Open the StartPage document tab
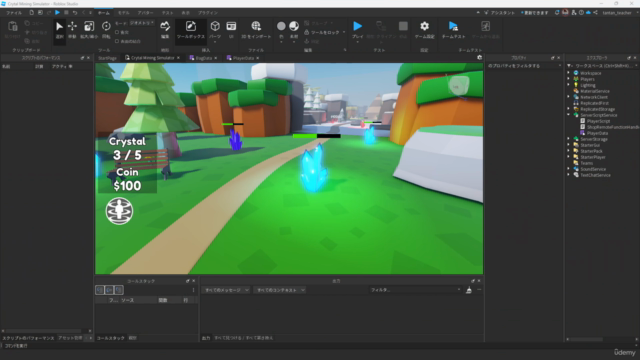The image size is (640, 360). pyautogui.click(x=108, y=58)
